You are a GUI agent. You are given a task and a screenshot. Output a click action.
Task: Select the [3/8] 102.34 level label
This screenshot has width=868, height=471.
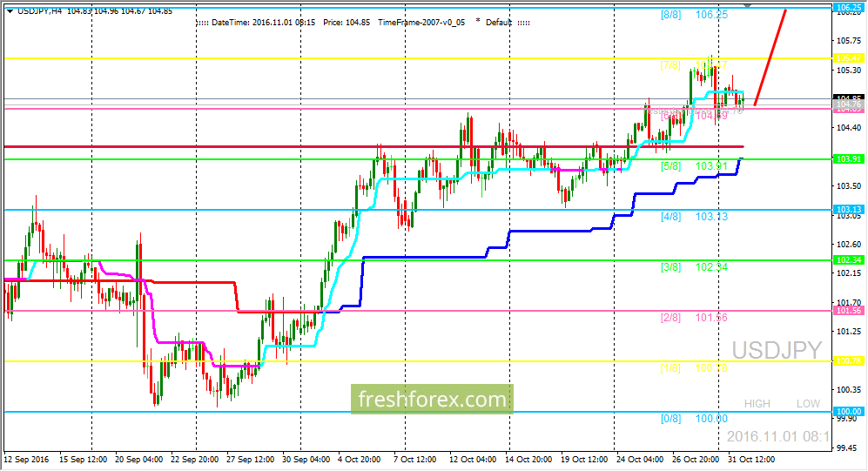point(695,267)
